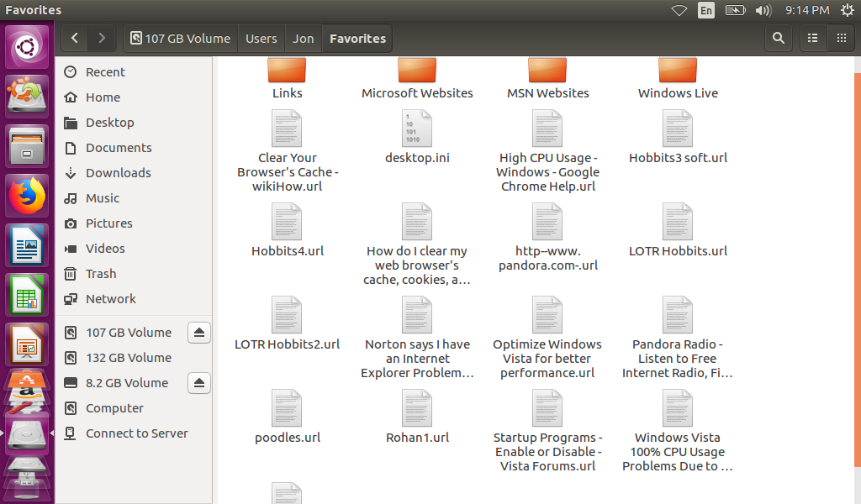Click Connect to Server in sidebar

coord(136,433)
